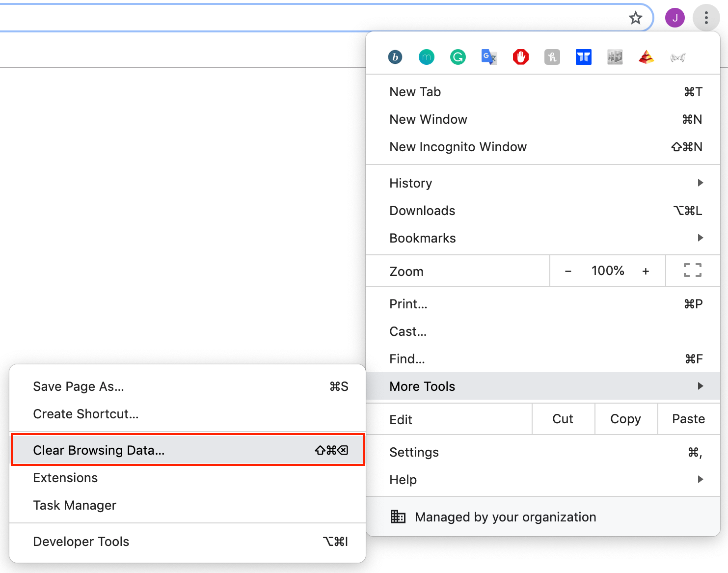
Task: Click the Cut button in Edit row
Action: [563, 419]
